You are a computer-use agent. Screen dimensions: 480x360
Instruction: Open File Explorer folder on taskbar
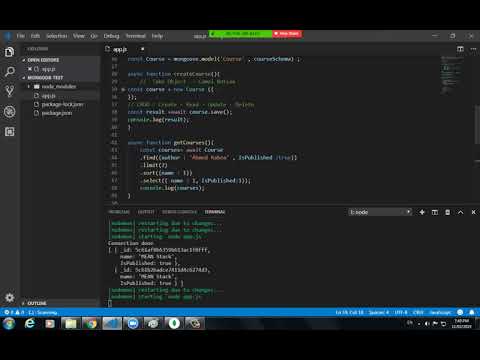pyautogui.click(x=70, y=323)
